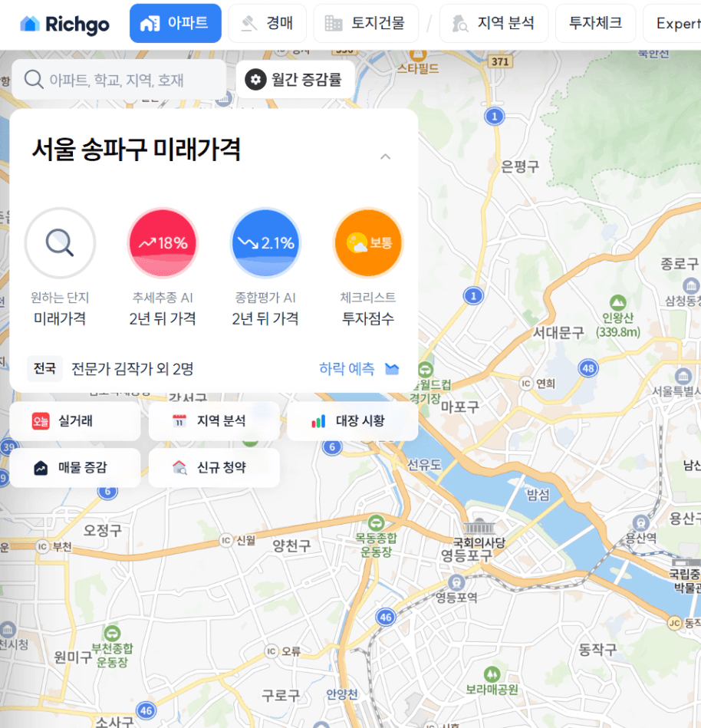This screenshot has width=701, height=728.
Task: Click the 실거래 button
Action: (x=74, y=421)
